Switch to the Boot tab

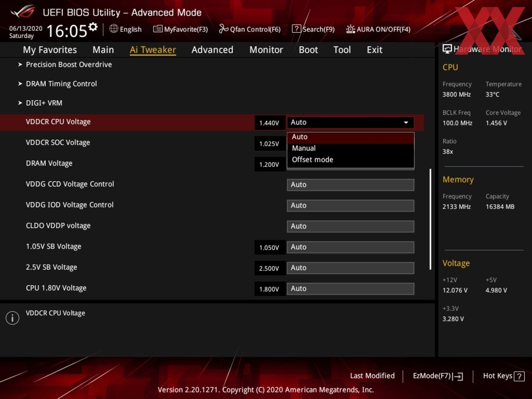pyautogui.click(x=308, y=50)
